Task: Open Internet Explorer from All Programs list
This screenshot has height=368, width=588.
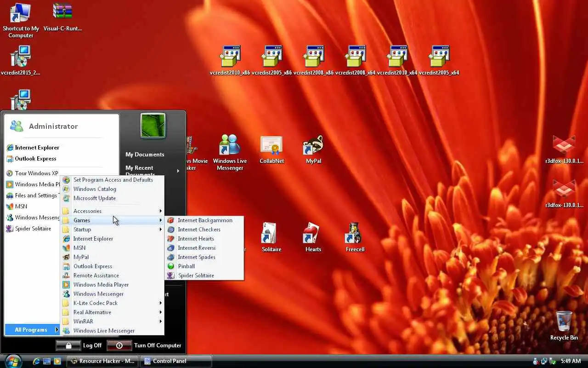Action: (113, 239)
